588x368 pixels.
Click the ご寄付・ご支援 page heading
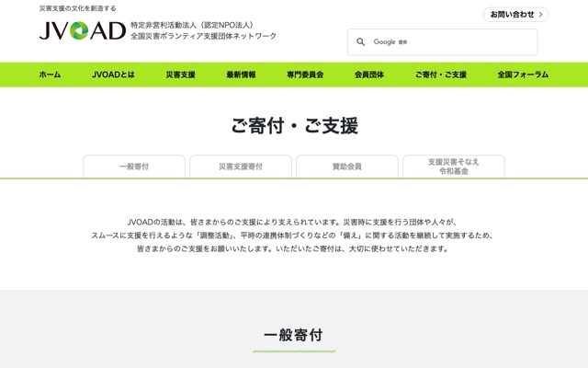coord(294,125)
